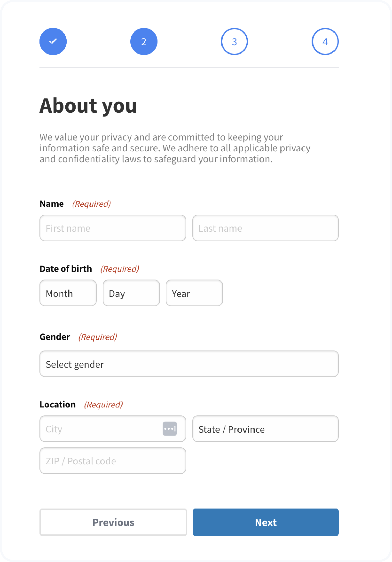Click the autofill icon in the City field

pos(170,429)
